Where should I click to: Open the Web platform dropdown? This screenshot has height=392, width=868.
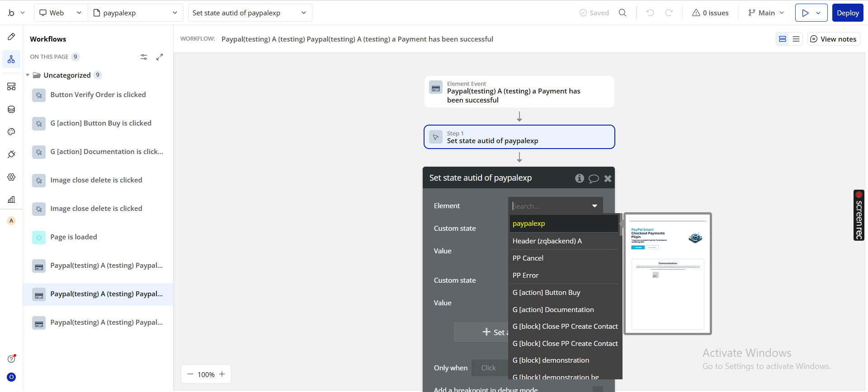(x=61, y=13)
